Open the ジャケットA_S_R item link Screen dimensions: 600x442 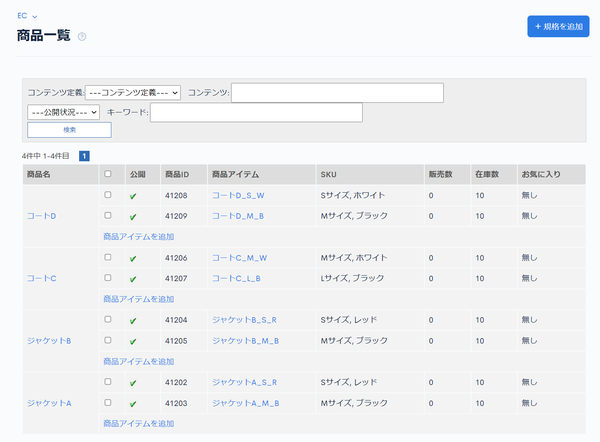(x=245, y=382)
